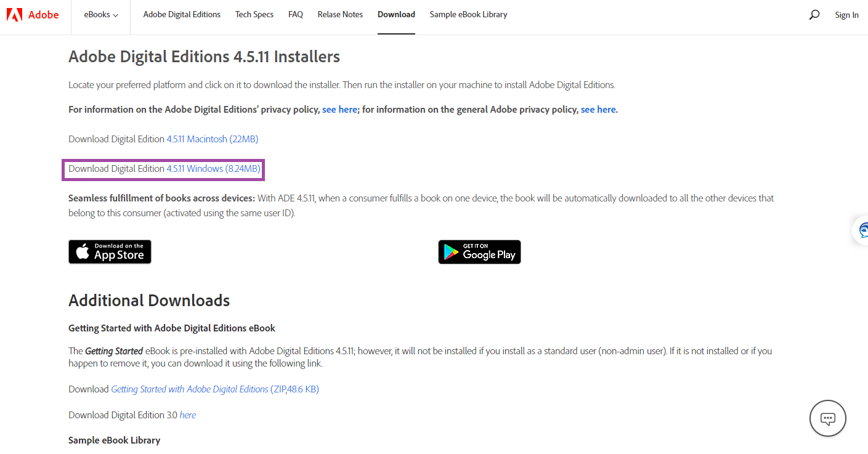The height and width of the screenshot is (454, 868).
Task: Download the 4.5.11 Macintosh (22MB) installer
Action: point(213,139)
